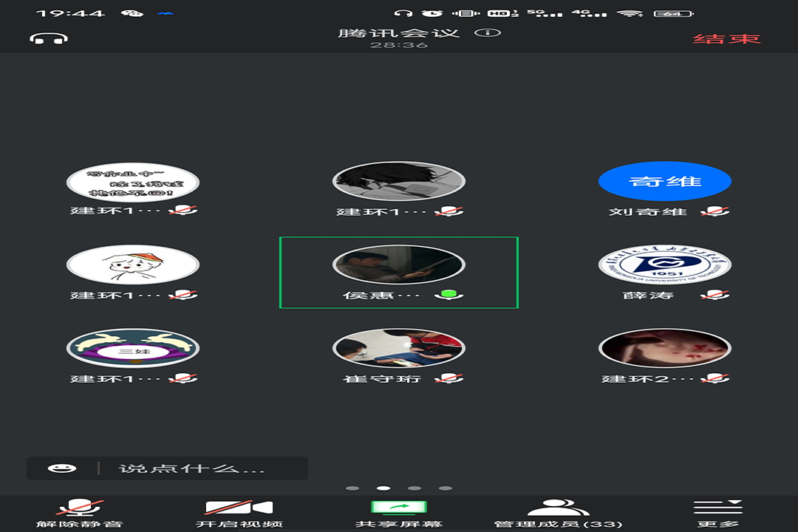The width and height of the screenshot is (798, 532).
Task: Turn on camera with 开启视频
Action: [x=239, y=514]
